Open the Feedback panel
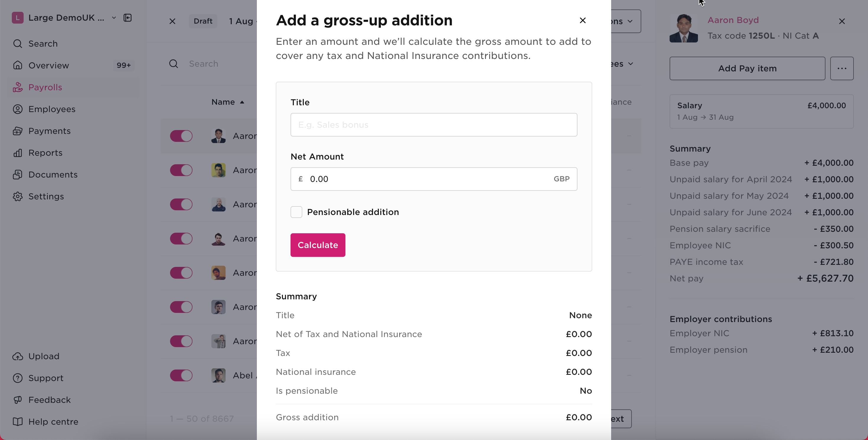 pos(50,400)
